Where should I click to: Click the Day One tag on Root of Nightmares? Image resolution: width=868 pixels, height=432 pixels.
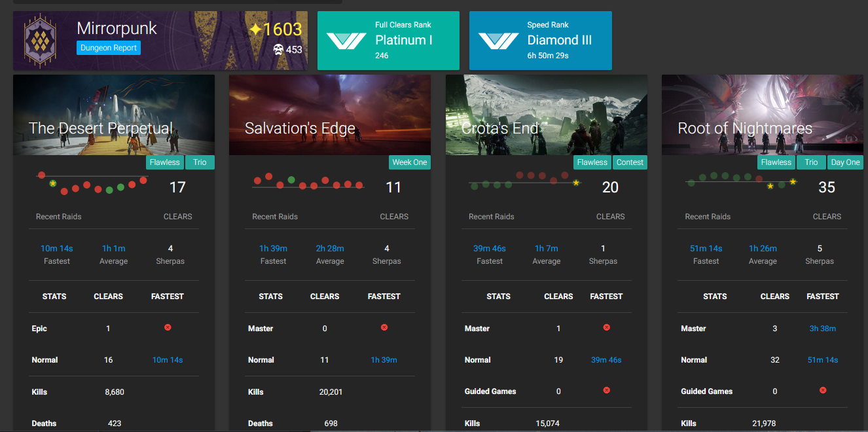[846, 162]
